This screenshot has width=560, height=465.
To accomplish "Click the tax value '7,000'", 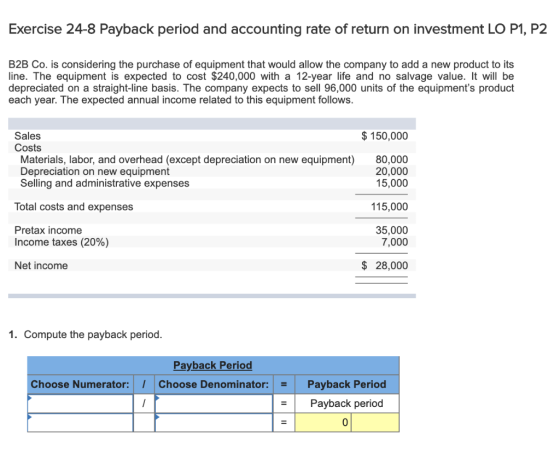I will 395,242.
